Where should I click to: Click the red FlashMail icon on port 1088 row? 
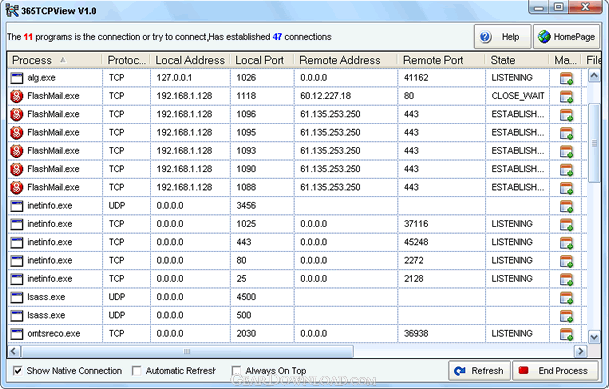pyautogui.click(x=17, y=187)
